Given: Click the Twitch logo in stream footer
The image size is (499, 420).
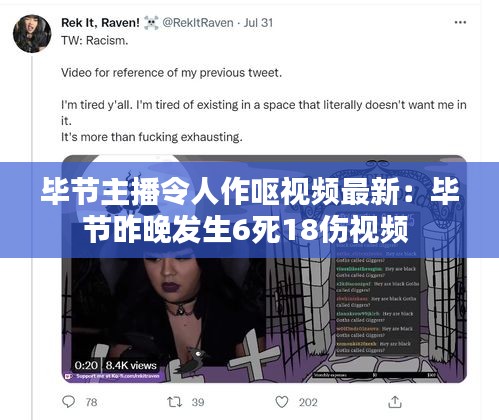Looking at the screenshot, I should coord(68,376).
